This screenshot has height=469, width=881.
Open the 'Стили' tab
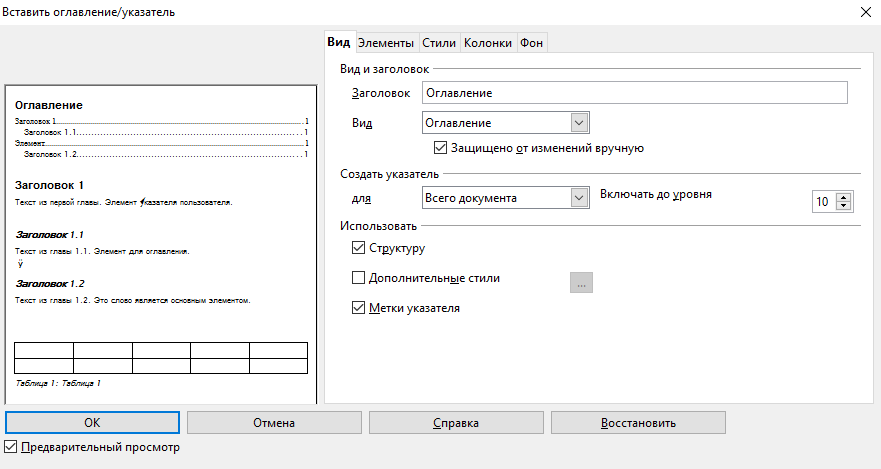tap(439, 42)
